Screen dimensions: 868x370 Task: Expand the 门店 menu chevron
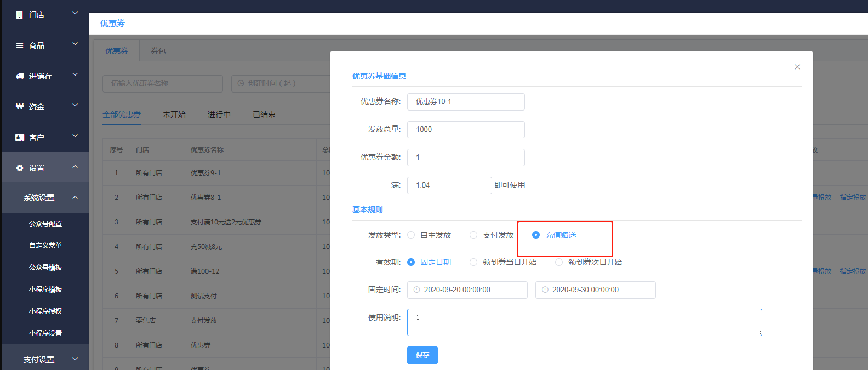[75, 13]
